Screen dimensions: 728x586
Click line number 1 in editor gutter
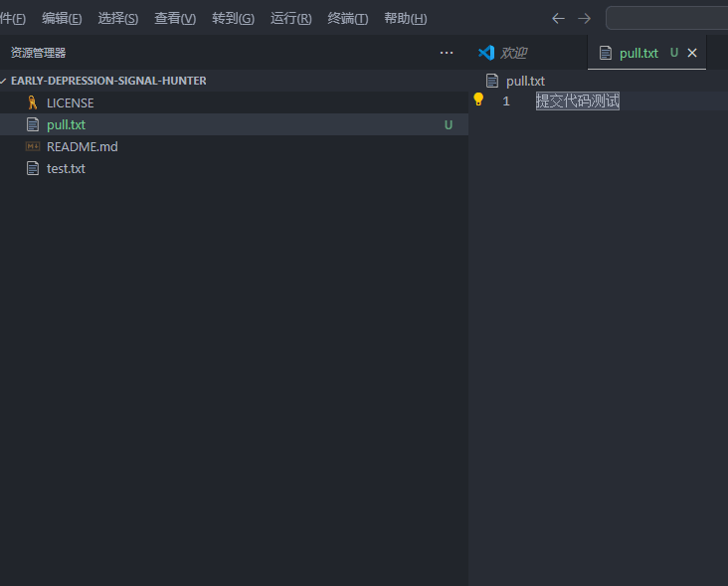[x=506, y=100]
